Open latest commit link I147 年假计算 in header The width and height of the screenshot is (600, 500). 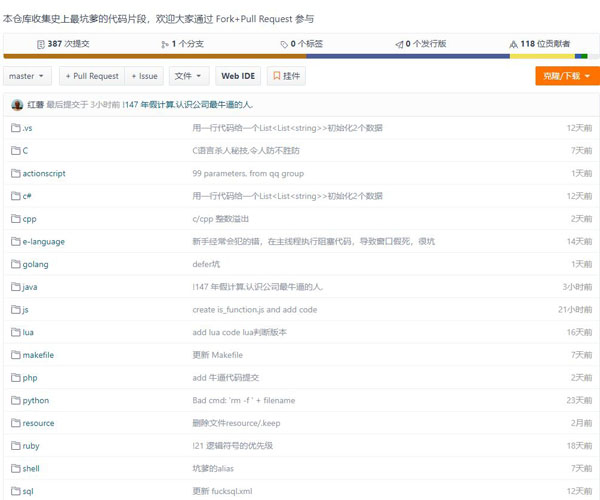[x=188, y=104]
